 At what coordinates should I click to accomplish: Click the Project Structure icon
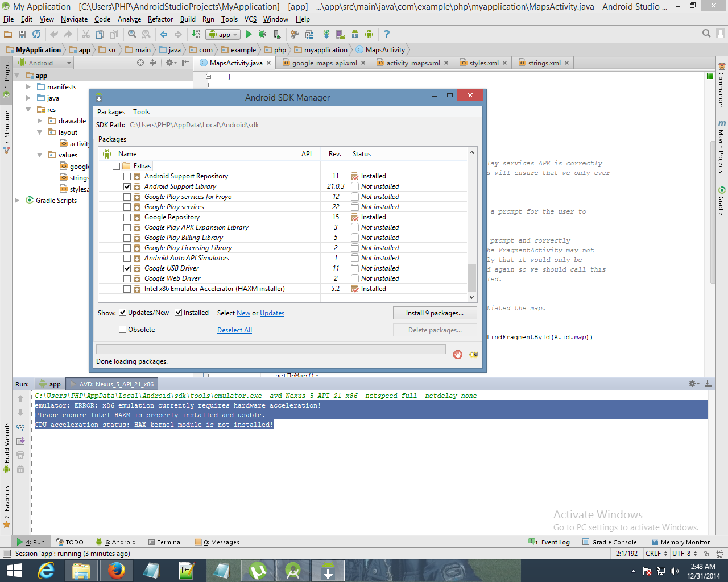(x=309, y=34)
